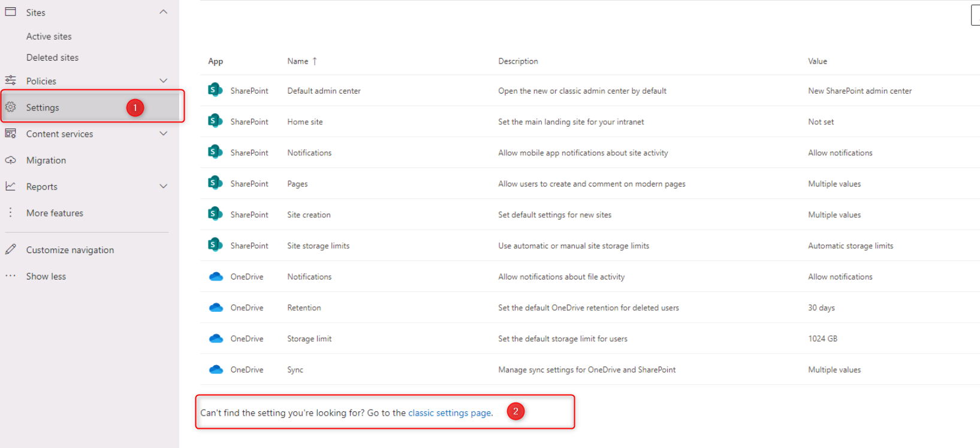Click the Settings gear icon in sidebar
The image size is (980, 448).
[x=11, y=107]
